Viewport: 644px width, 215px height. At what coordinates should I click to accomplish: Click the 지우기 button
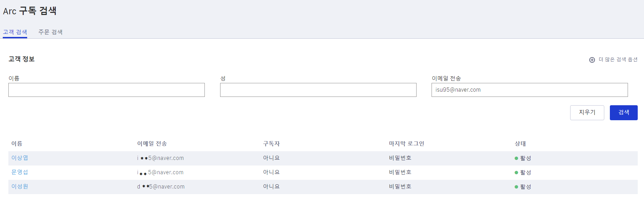coord(587,113)
